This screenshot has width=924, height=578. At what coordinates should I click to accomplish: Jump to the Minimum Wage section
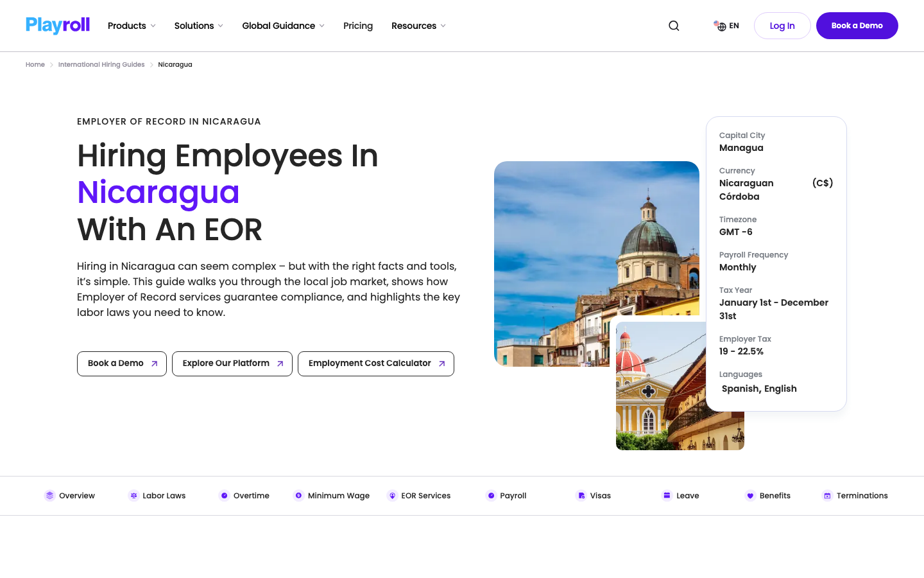pos(331,496)
